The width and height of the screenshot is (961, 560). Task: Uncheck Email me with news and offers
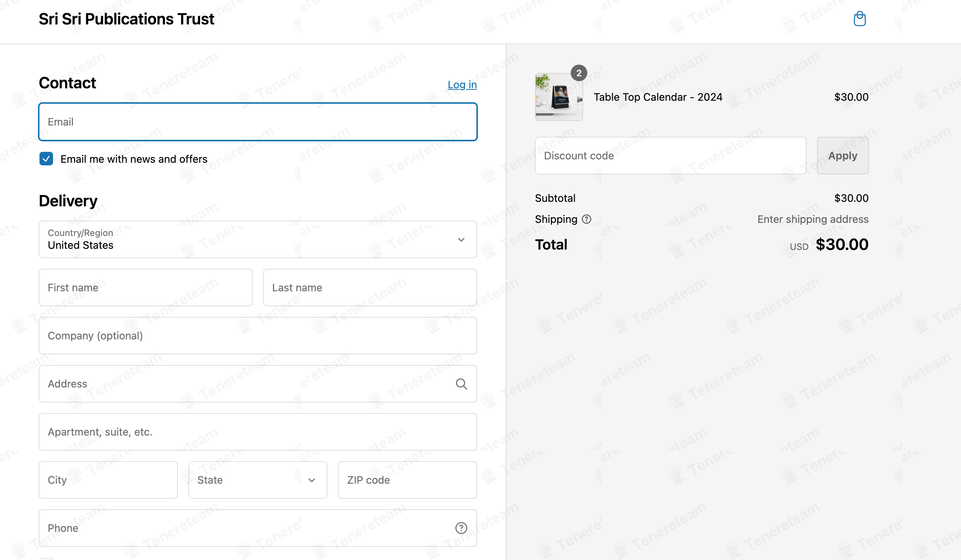(x=46, y=159)
